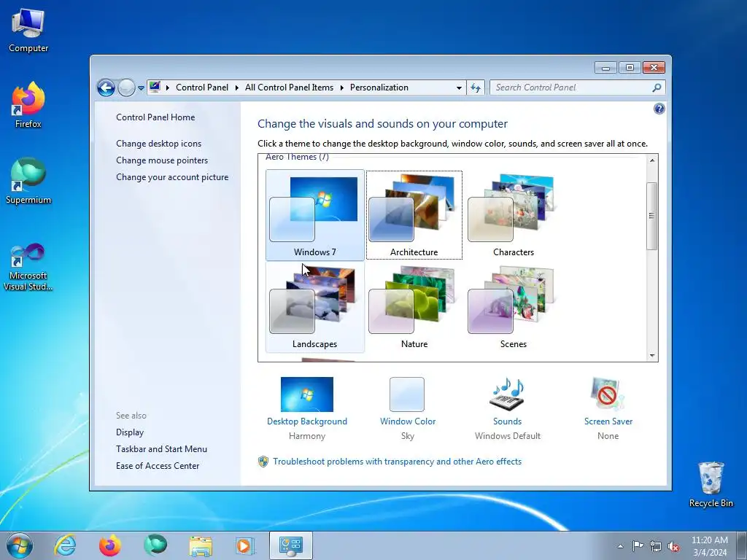Open Change your account picture link
747x560 pixels.
(172, 177)
